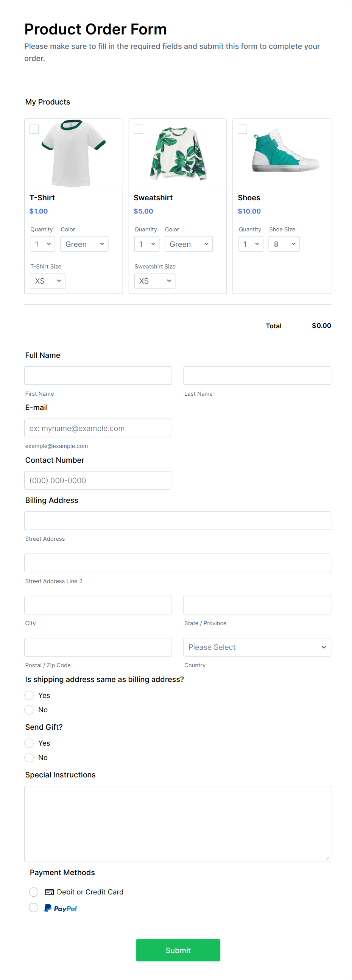Click the credit card icon next to Debit option
The image size is (352, 980).
(x=50, y=892)
